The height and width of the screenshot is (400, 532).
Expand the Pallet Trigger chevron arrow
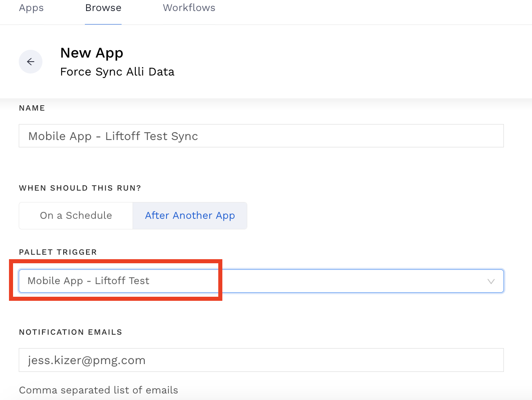[491, 281]
